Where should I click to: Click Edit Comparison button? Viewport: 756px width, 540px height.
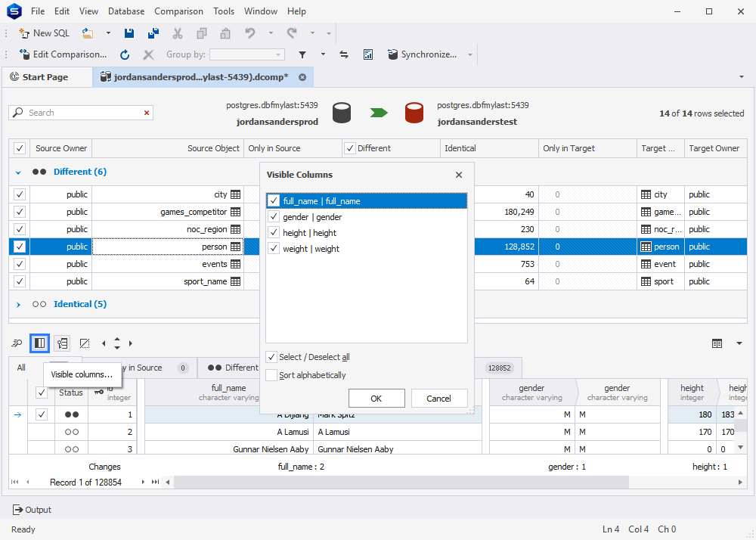(x=63, y=54)
